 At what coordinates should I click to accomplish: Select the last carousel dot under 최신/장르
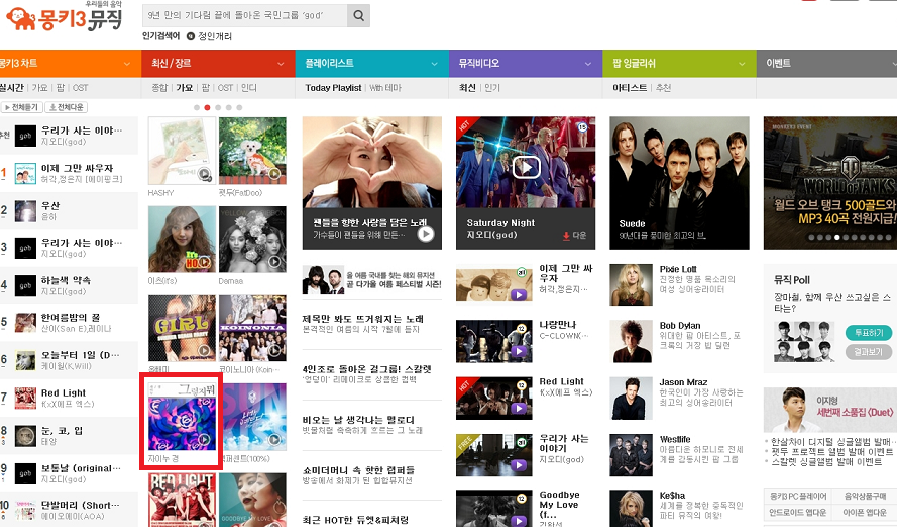point(239,108)
